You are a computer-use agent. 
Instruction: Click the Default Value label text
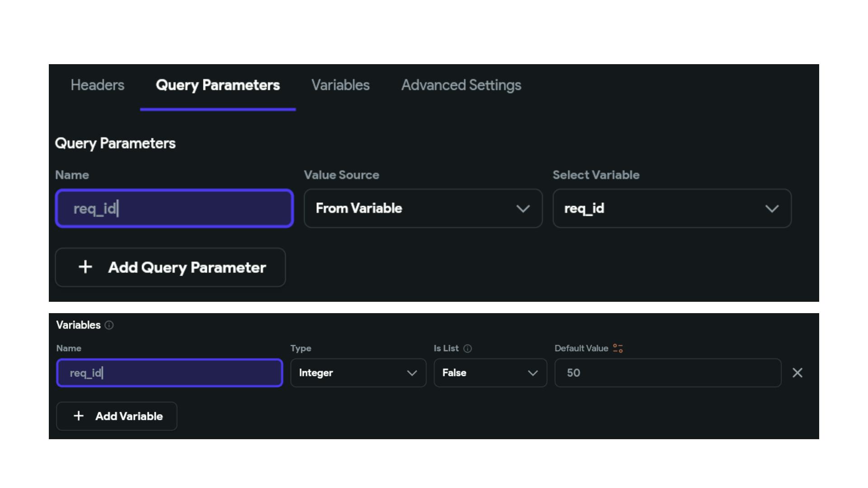[x=581, y=348]
